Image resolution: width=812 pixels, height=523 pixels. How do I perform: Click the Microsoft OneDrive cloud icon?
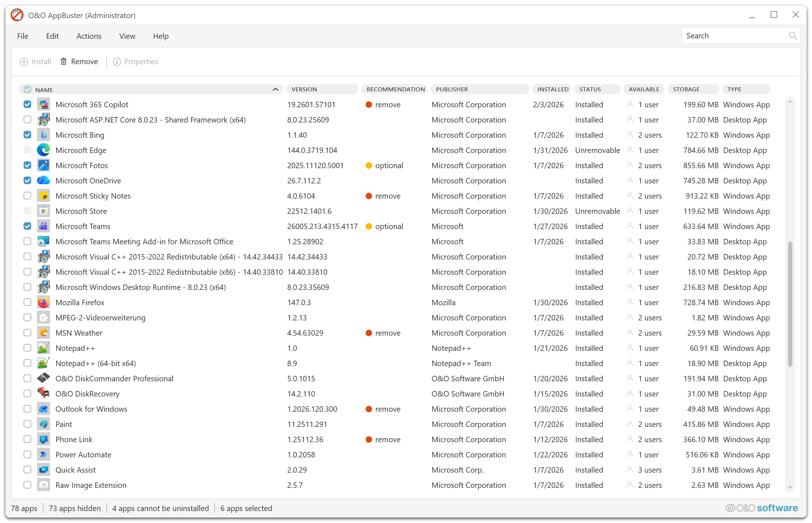44,180
